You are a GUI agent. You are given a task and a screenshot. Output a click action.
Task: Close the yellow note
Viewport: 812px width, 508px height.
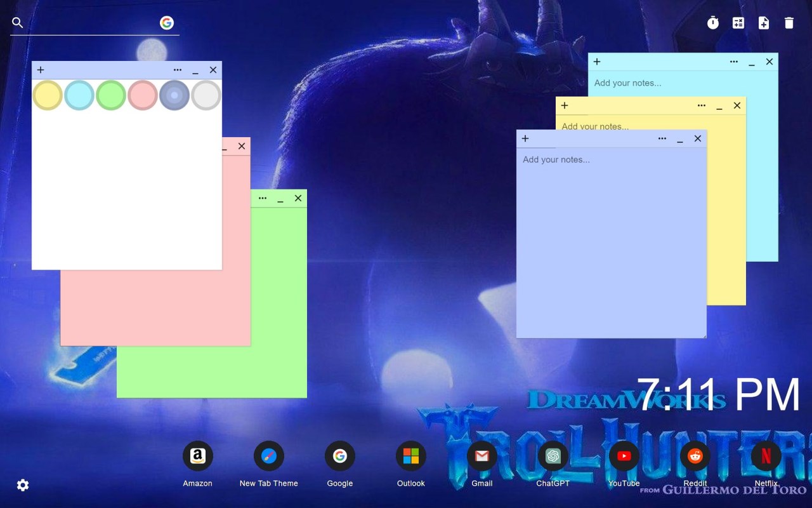click(737, 105)
